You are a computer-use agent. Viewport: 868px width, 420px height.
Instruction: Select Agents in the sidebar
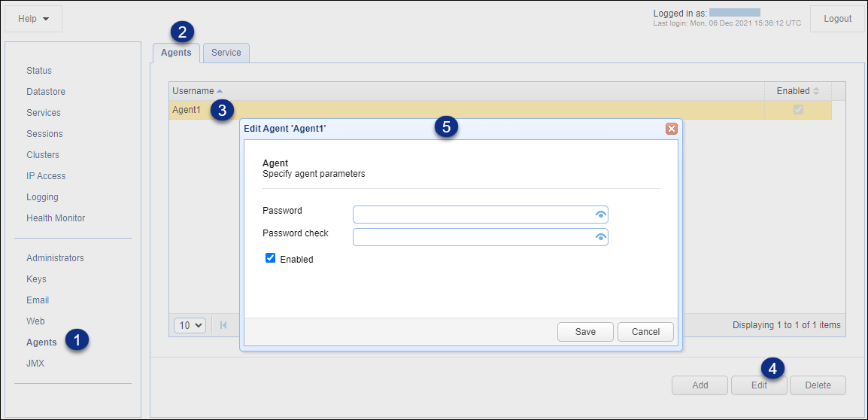click(x=41, y=342)
